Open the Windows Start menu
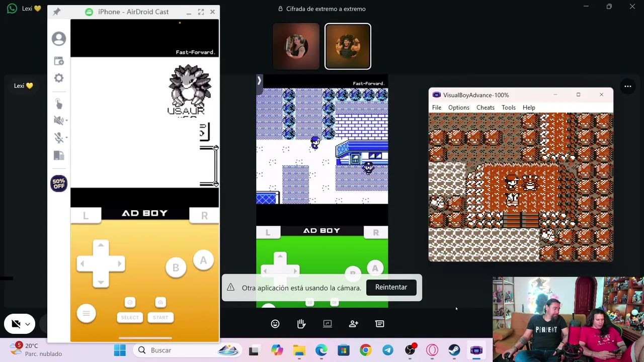 (x=120, y=350)
